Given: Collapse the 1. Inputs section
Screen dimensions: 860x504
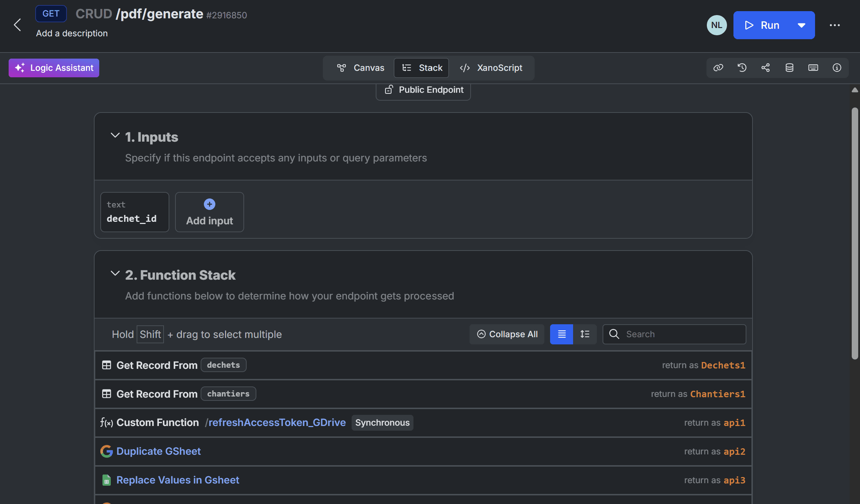Looking at the screenshot, I should (115, 136).
